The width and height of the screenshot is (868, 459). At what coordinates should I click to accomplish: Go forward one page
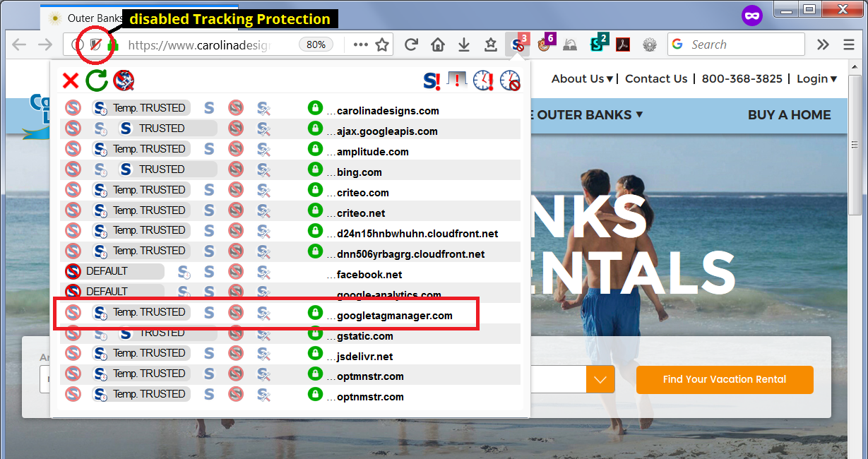point(44,44)
